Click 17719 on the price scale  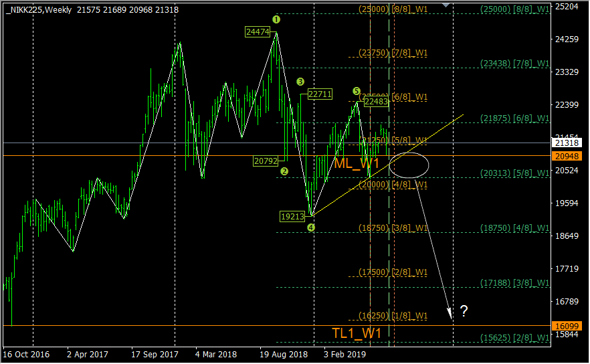567,269
